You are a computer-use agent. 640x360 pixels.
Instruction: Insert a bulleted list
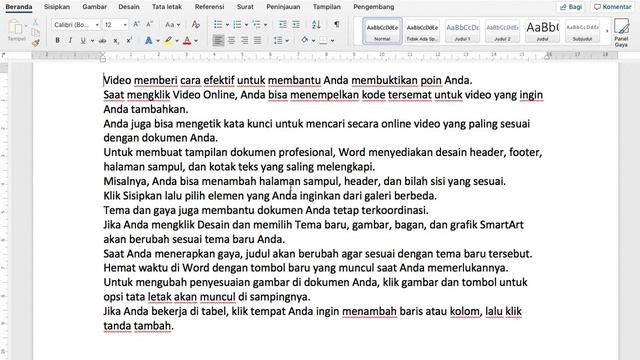(218, 25)
